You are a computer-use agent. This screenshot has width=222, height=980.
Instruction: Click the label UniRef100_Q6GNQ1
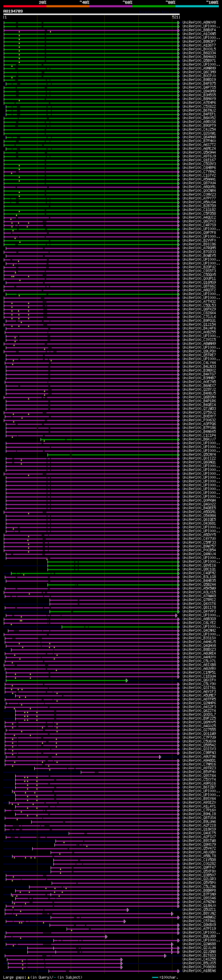[199, 462]
